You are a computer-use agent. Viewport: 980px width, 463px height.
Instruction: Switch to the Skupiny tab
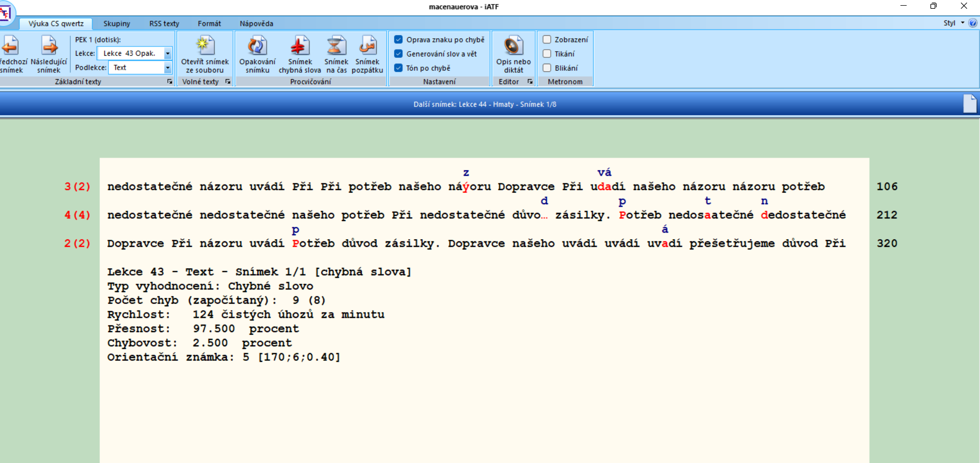[x=117, y=24]
